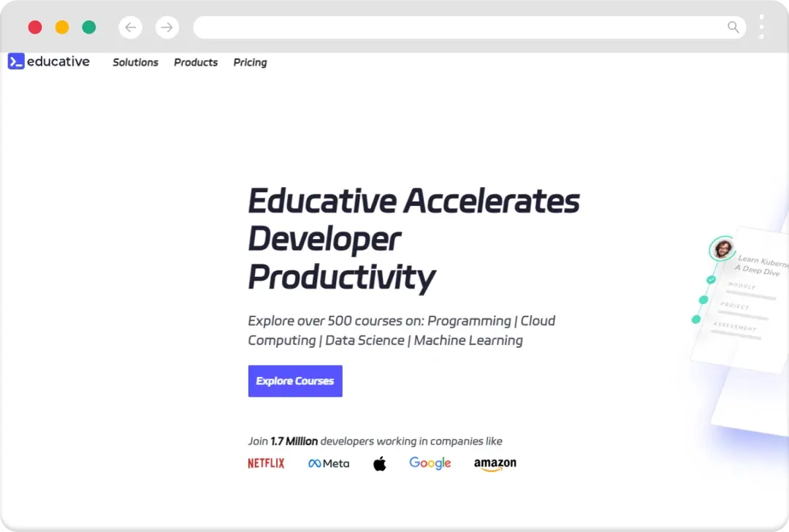Click the Meta logo
This screenshot has width=789, height=532.
click(x=329, y=463)
